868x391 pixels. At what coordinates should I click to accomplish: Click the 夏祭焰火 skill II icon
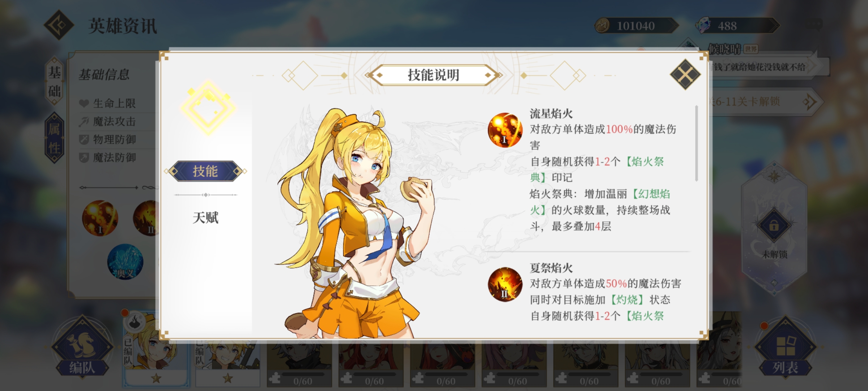pos(505,285)
